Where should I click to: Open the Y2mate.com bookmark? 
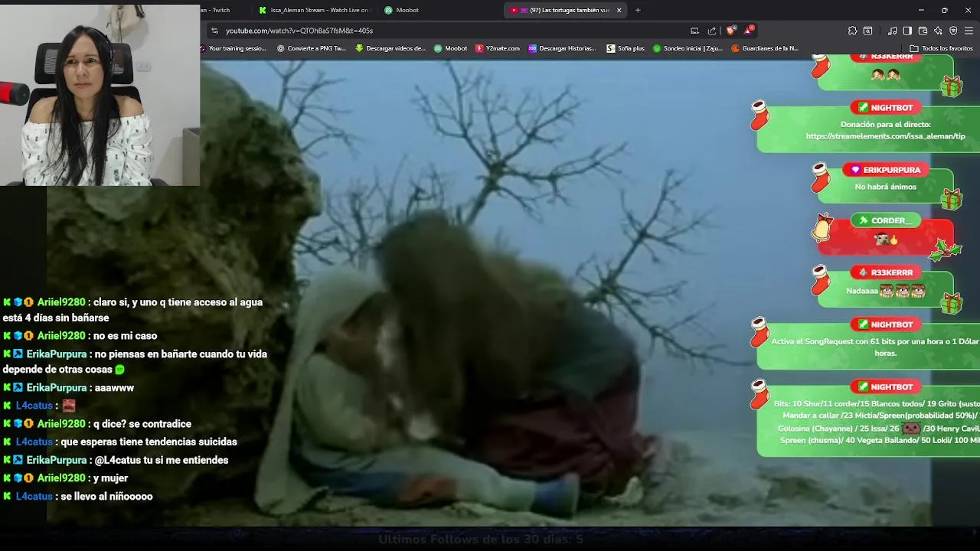(x=498, y=48)
